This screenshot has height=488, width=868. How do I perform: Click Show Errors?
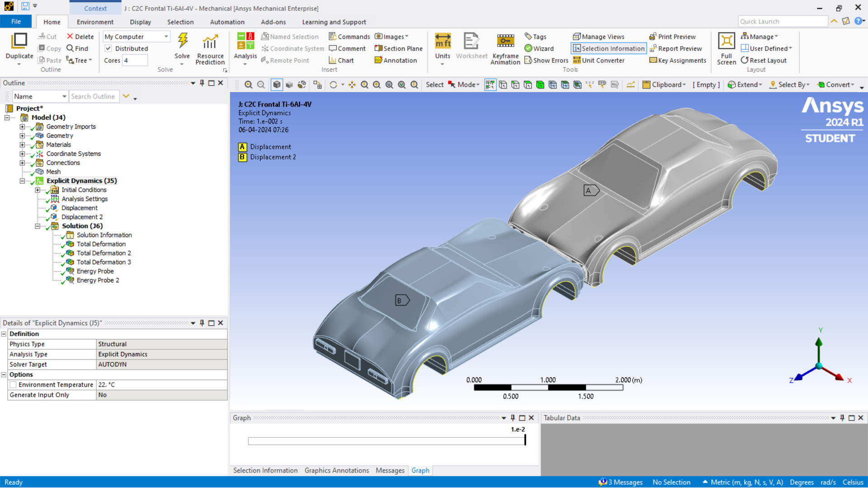click(x=546, y=60)
